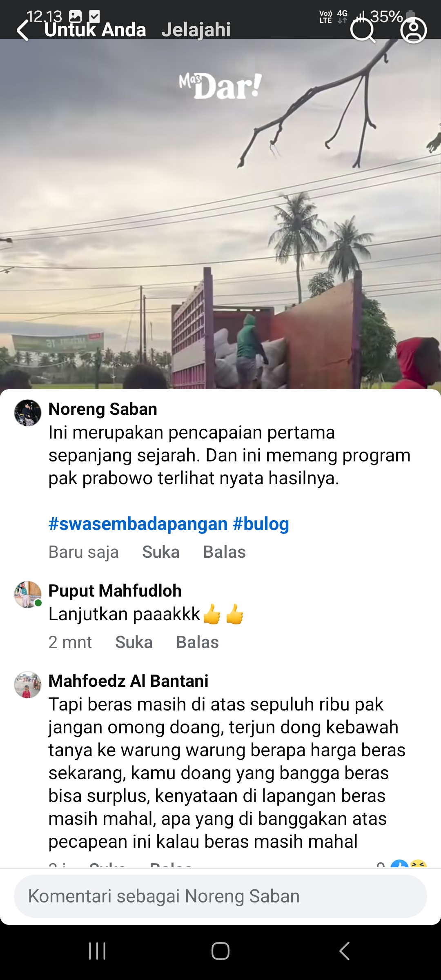Open the #bulog hashtag
This screenshot has height=980, width=441.
coord(261,524)
